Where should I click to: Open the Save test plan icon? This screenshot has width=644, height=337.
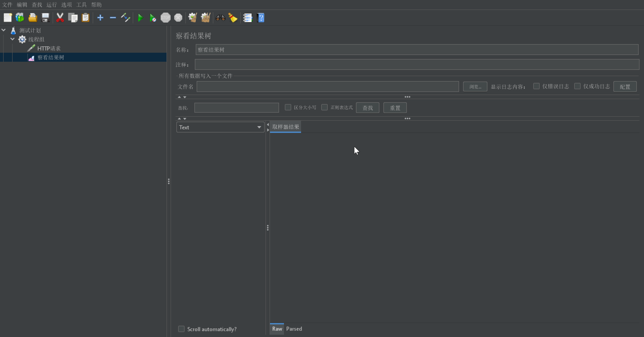(45, 18)
